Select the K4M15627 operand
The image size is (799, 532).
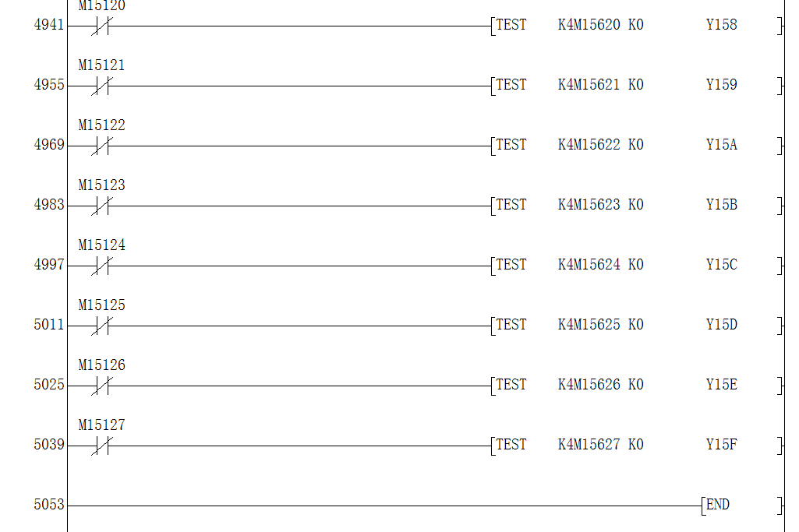[x=589, y=445]
